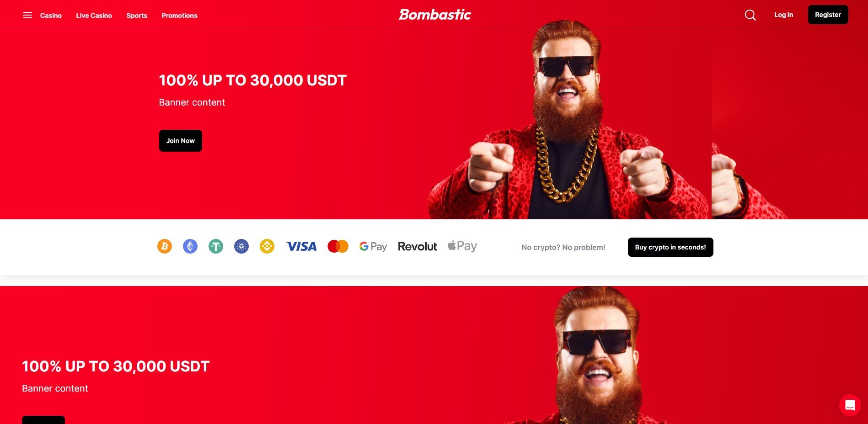This screenshot has height=424, width=868.
Task: Click the Apple Pay logo
Action: pyautogui.click(x=462, y=246)
